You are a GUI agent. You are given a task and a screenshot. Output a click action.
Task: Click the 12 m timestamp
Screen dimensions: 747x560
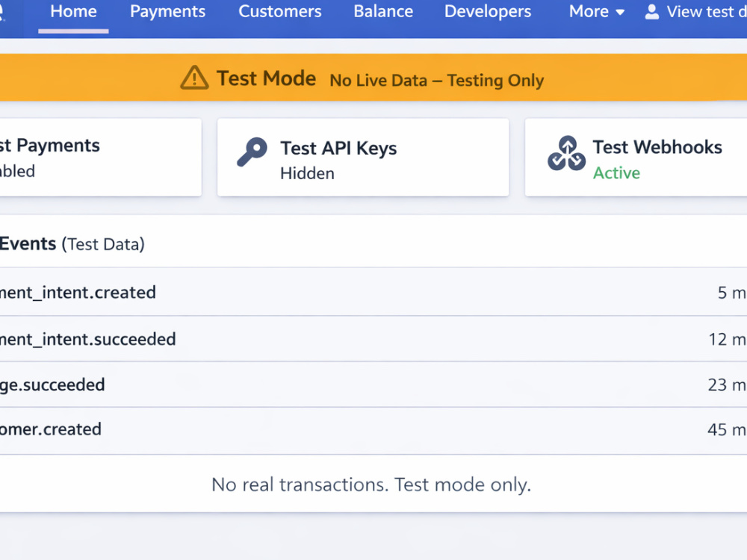click(x=727, y=339)
